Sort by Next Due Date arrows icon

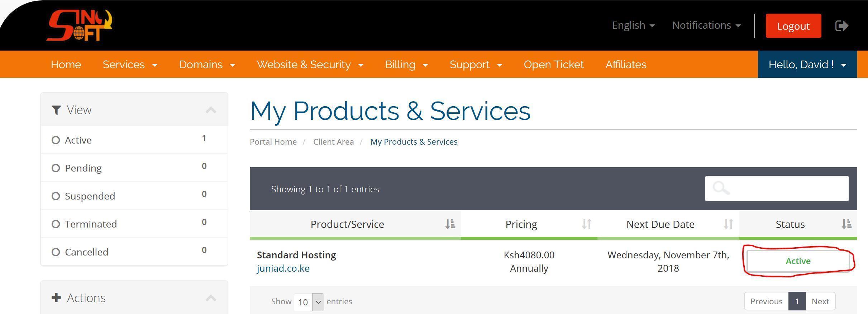tap(728, 224)
